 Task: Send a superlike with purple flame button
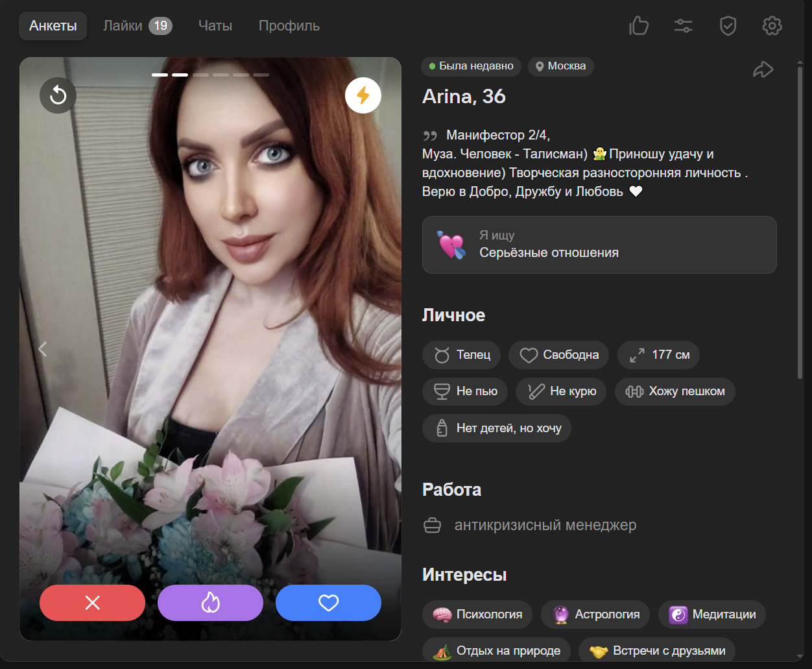click(210, 603)
